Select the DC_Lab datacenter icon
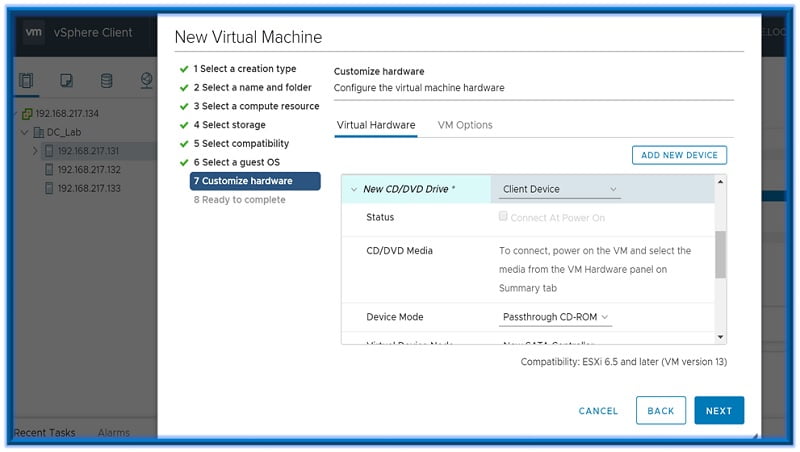The image size is (800, 452). tap(38, 132)
